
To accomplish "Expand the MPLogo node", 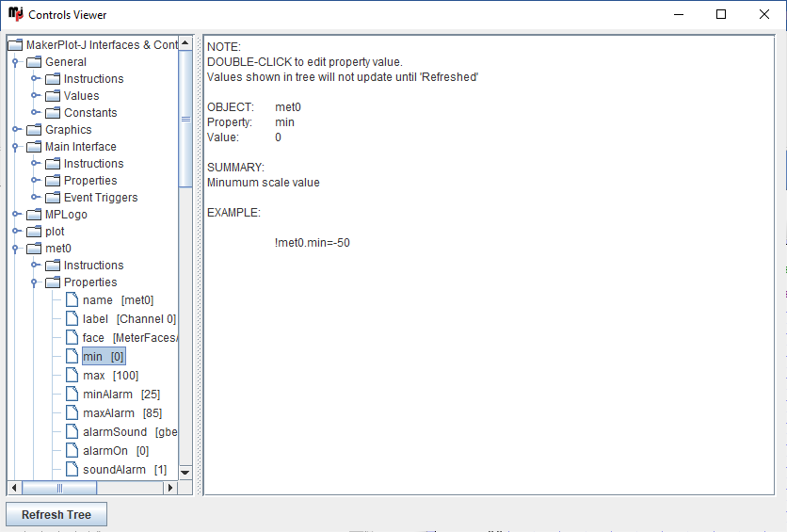I will pos(16,215).
